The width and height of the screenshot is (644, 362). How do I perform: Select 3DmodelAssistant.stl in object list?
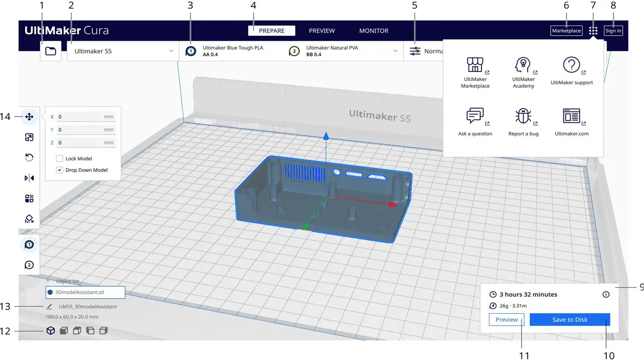pos(86,292)
